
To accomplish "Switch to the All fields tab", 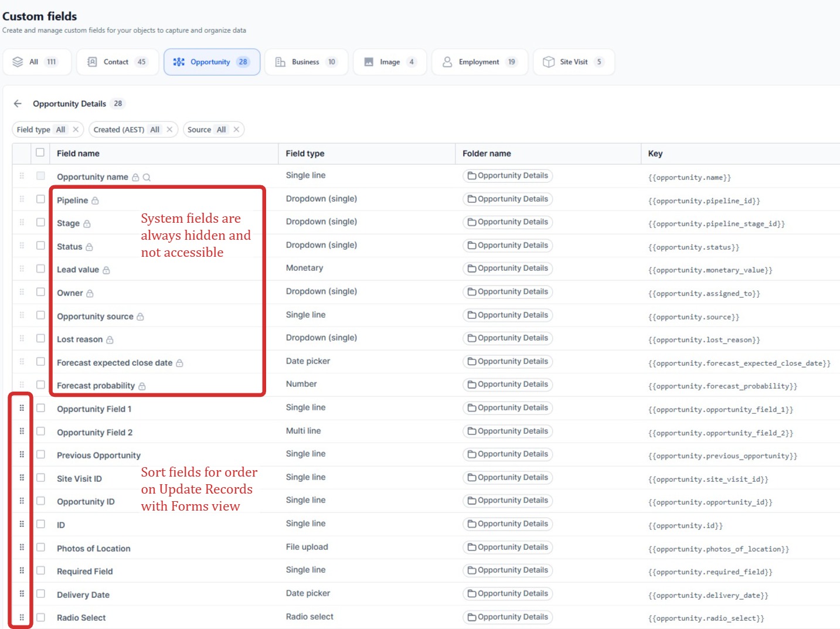I will [x=38, y=62].
